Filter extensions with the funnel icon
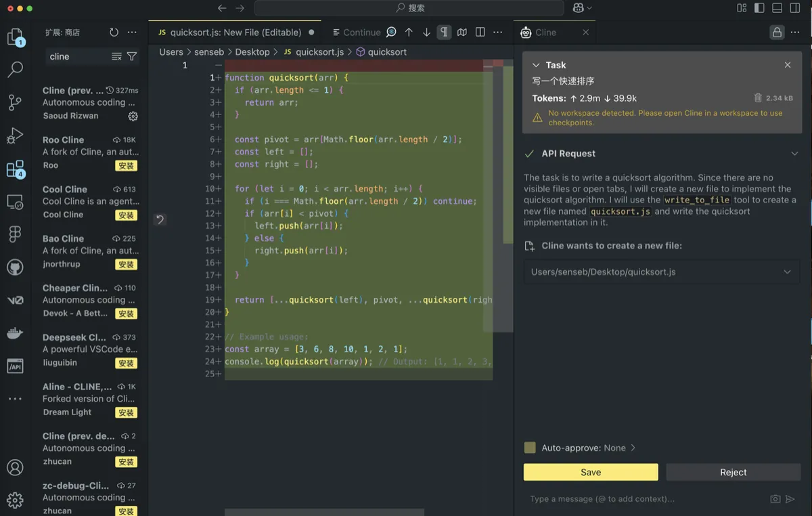This screenshot has width=812, height=516. 132,57
